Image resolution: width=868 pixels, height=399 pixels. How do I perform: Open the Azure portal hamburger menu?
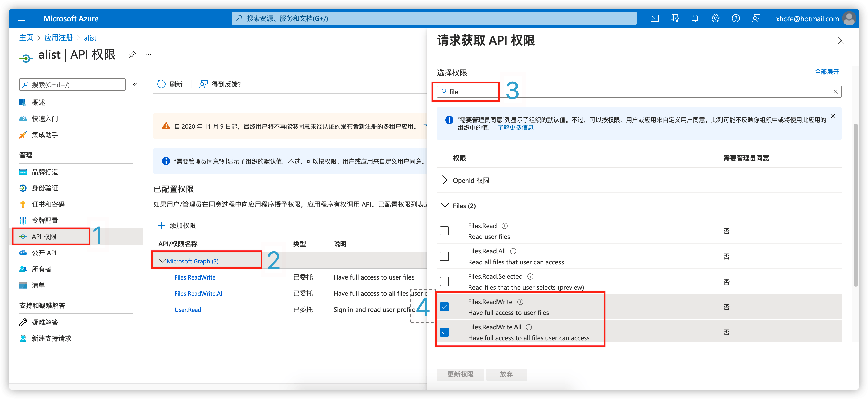(21, 18)
